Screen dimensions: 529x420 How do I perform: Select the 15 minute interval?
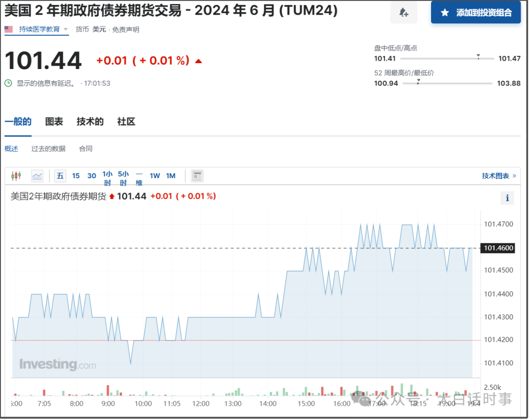(76, 176)
